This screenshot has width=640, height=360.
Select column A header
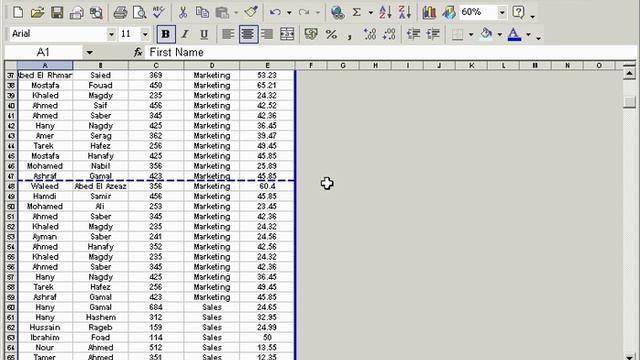(45, 65)
